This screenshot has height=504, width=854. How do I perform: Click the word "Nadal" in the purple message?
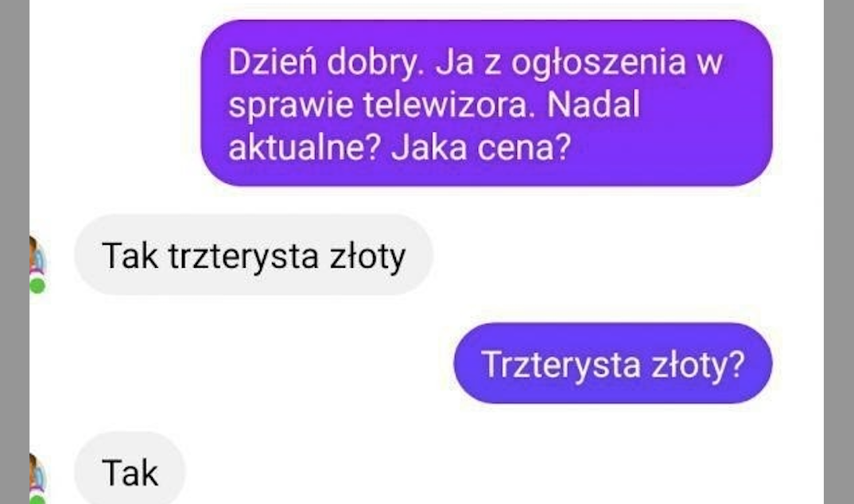594,104
